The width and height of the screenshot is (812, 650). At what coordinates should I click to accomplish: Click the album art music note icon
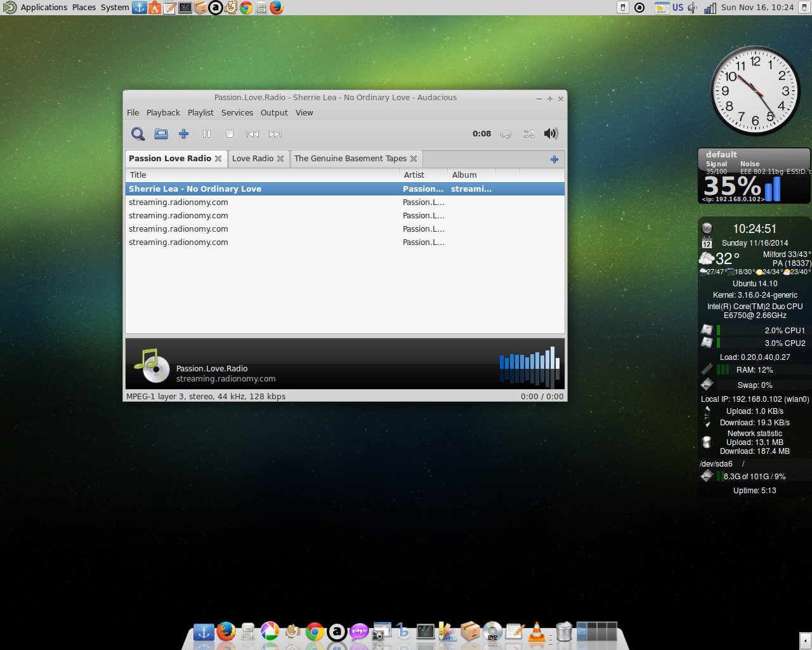(152, 366)
